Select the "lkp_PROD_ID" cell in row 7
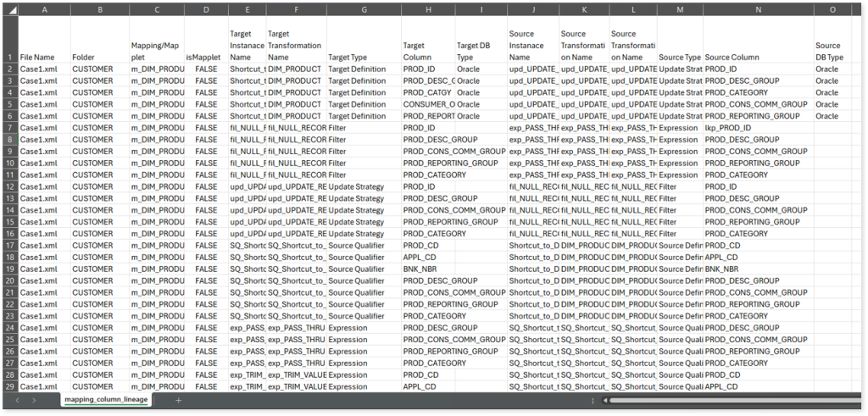Image resolution: width=868 pixels, height=416 pixels. [759, 128]
